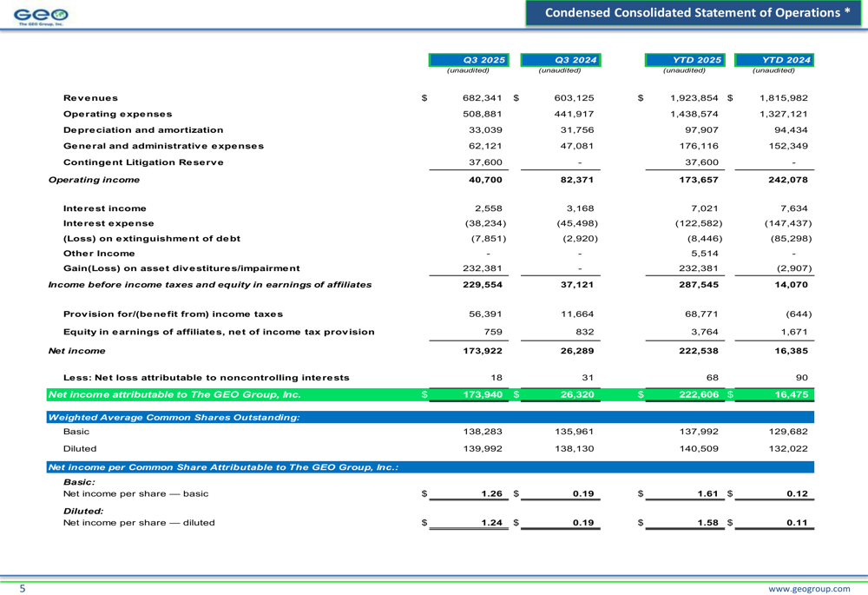Click the Net income per Common Share header bar
Screen dimensions: 868x595
pyautogui.click(x=222, y=467)
